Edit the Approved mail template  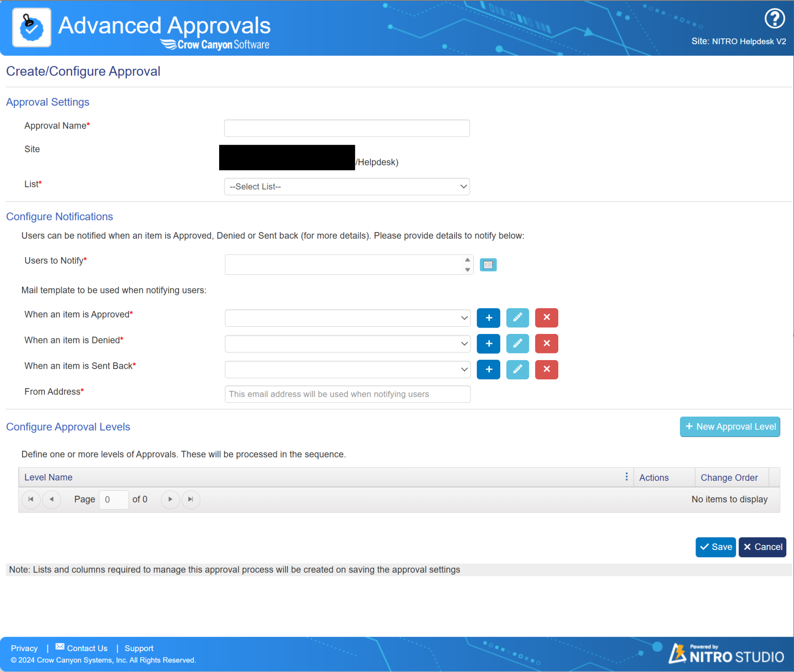point(517,318)
